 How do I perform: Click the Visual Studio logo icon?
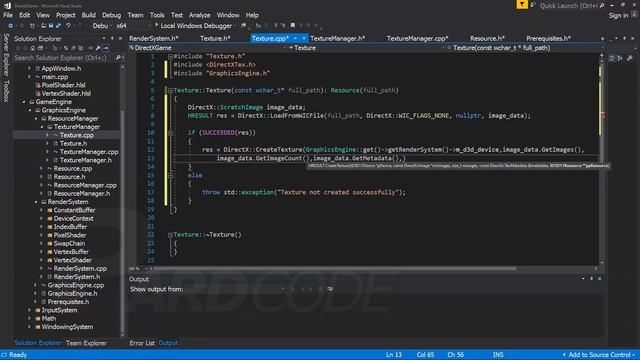pos(7,5)
